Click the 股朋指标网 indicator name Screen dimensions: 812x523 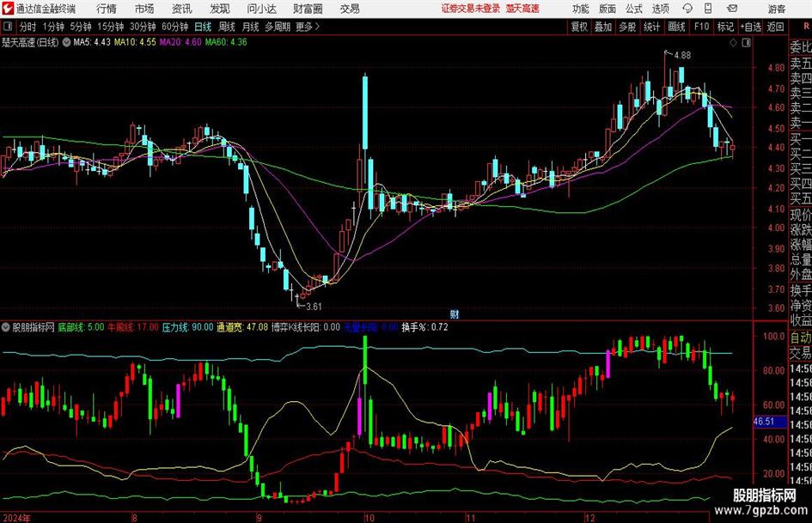pos(34,327)
